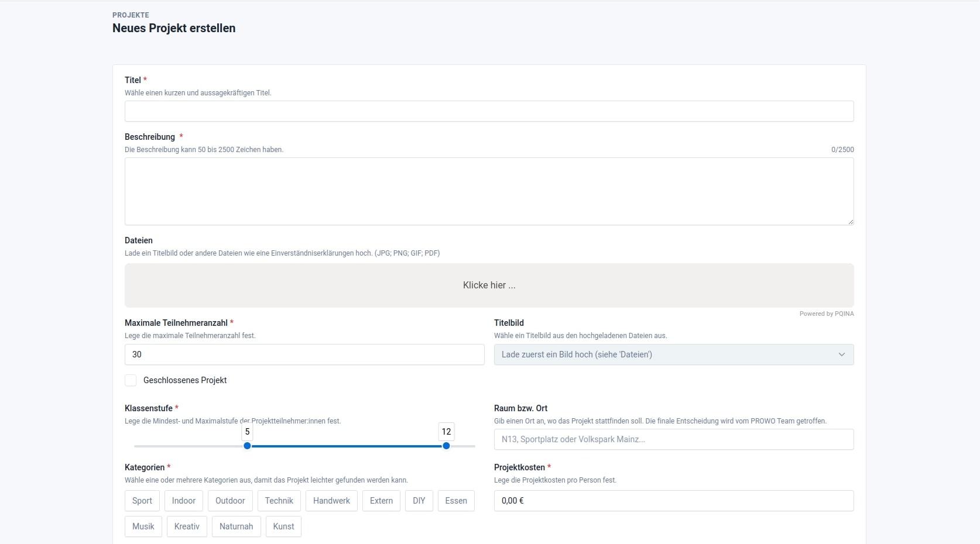
Task: Select the Indoor category chip
Action: pos(184,501)
